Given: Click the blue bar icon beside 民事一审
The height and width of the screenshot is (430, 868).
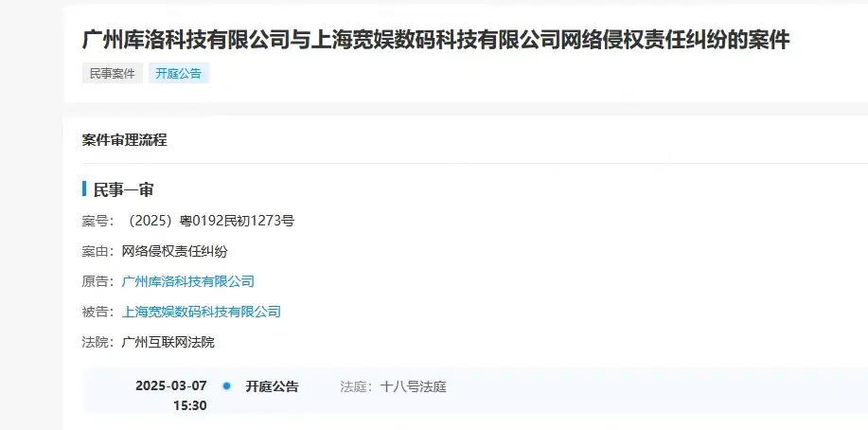Looking at the screenshot, I should tap(84, 189).
